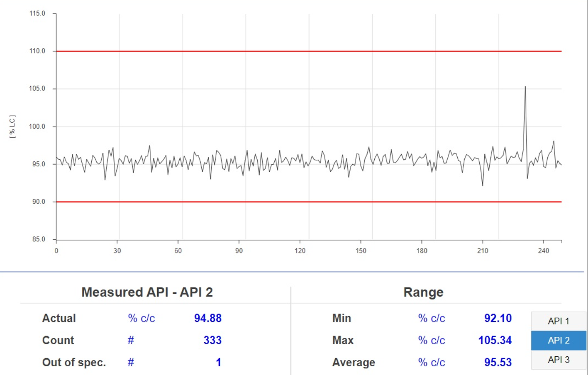Click the x-axis label 60

(178, 251)
